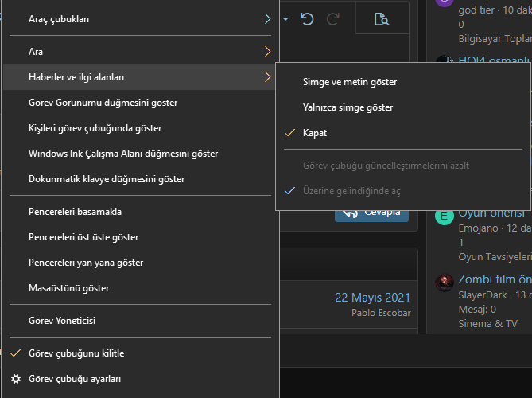This screenshot has height=398, width=532.
Task: Click the Mesaj: 0 text
Action: tap(477, 310)
